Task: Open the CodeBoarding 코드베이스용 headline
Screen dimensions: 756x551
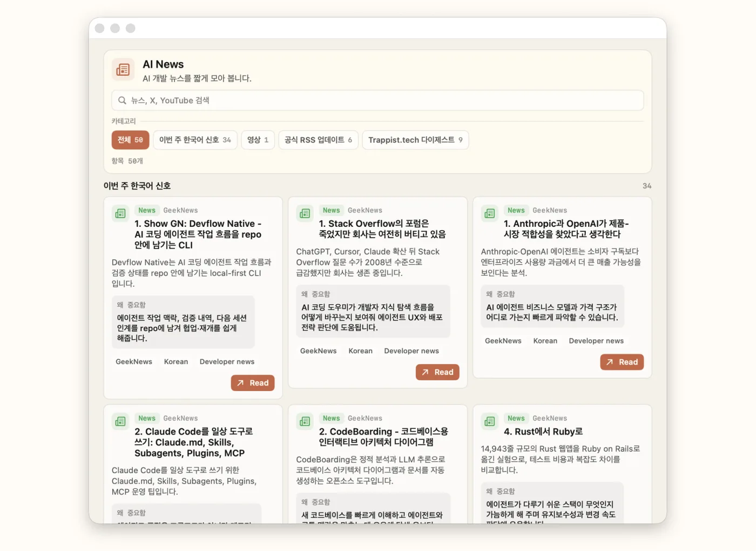Action: [383, 437]
